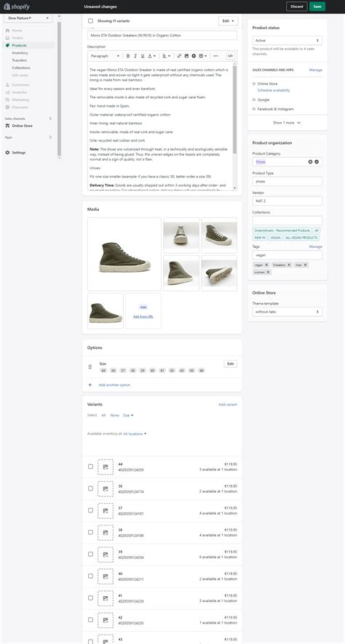Grab the Size option reorder handle
345x644 pixels.
[90, 367]
